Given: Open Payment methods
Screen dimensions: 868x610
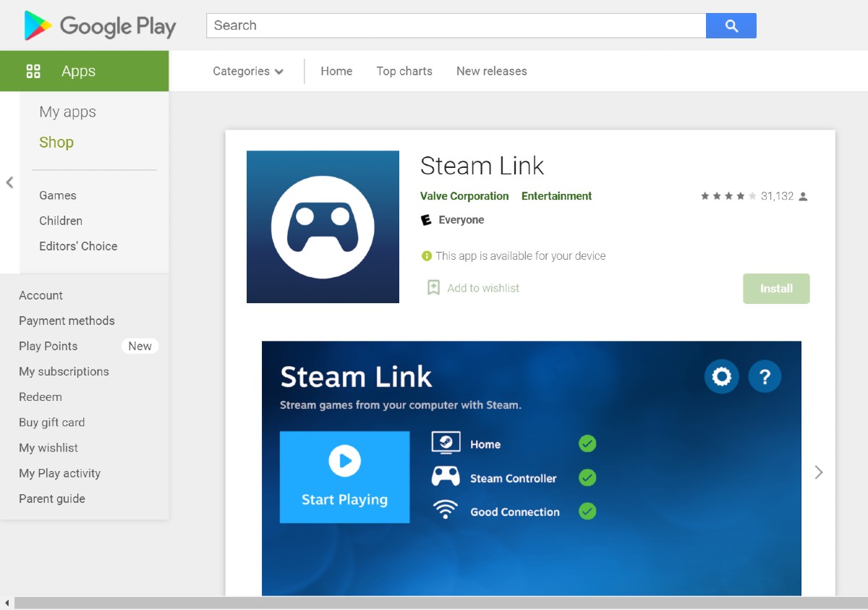Looking at the screenshot, I should [67, 321].
